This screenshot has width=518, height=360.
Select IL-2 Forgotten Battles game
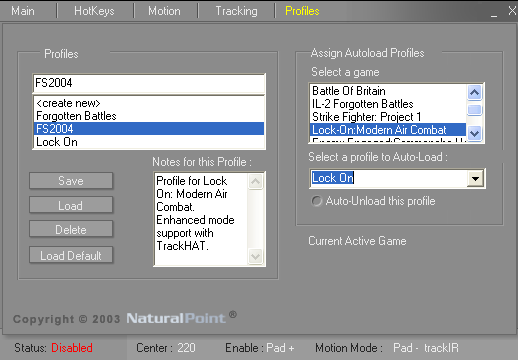click(388, 104)
